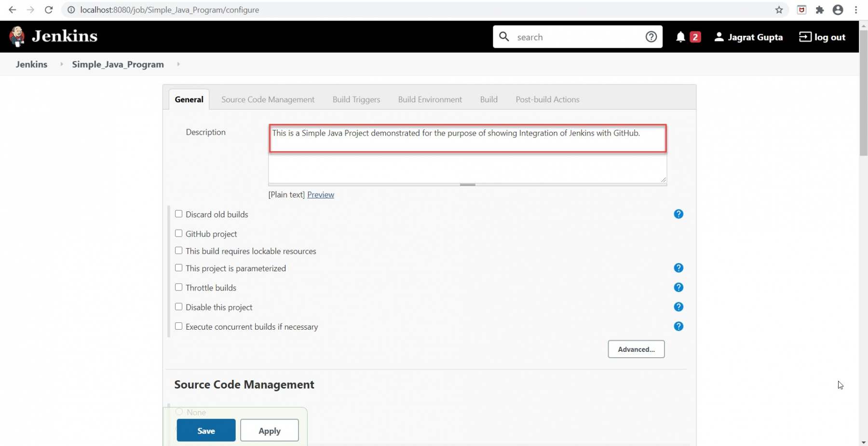868x446 pixels.
Task: Open help for Disable this project
Action: click(678, 307)
